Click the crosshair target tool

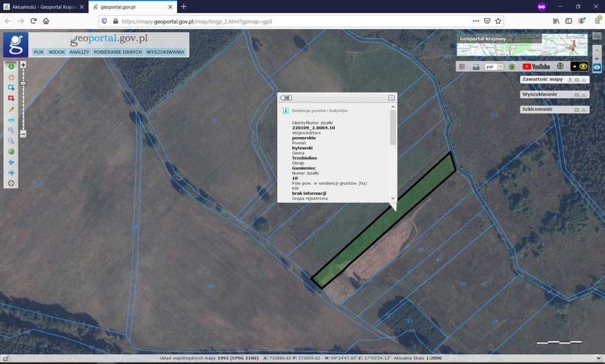[11, 184]
